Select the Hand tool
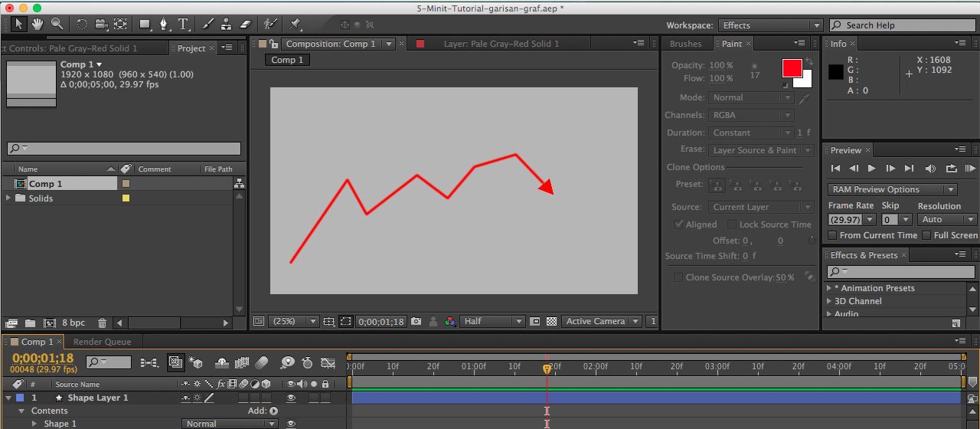980x429 pixels. click(38, 25)
